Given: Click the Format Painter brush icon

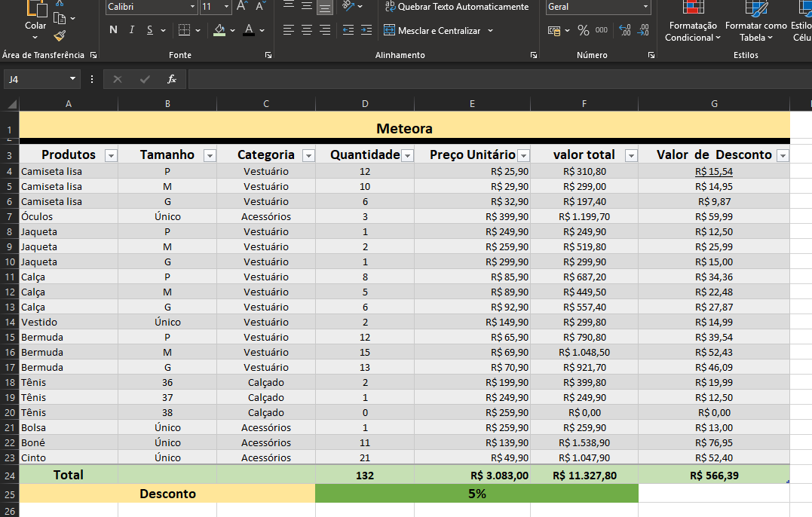Looking at the screenshot, I should (60, 35).
